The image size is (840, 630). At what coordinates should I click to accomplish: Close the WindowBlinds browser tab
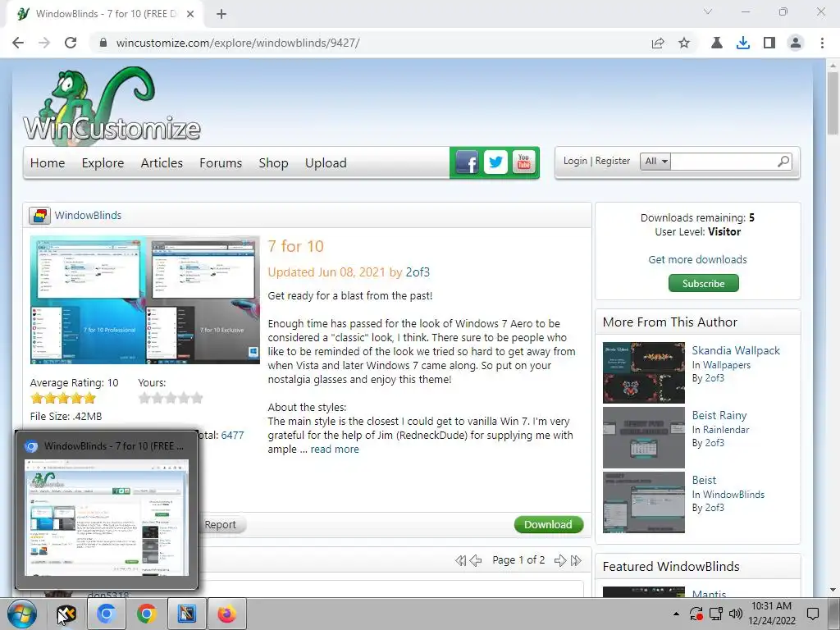coord(190,14)
